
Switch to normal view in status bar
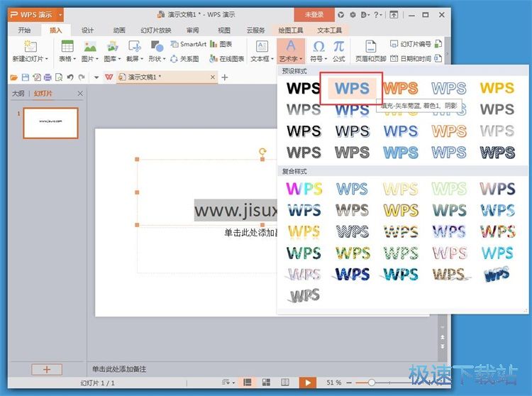(x=248, y=383)
